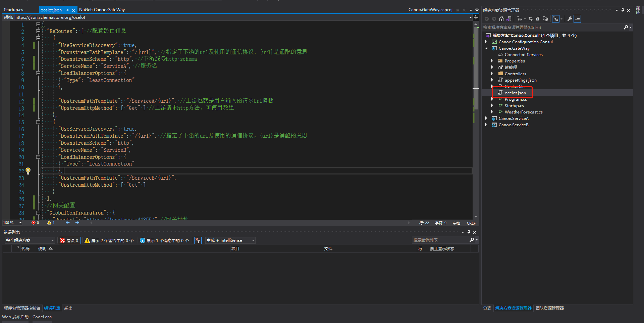Click the Home icon in Solution Explorer toolbar
Image resolution: width=644 pixels, height=323 pixels.
[x=501, y=19]
